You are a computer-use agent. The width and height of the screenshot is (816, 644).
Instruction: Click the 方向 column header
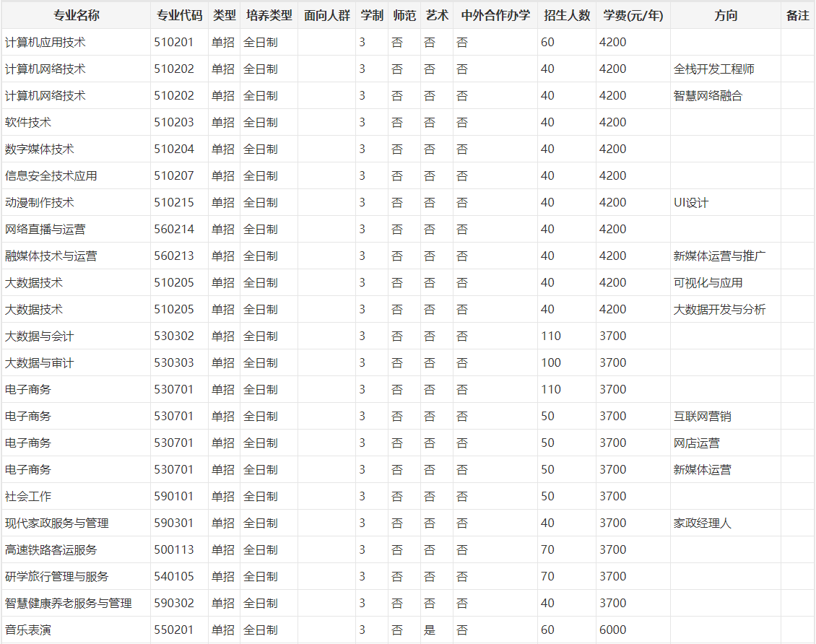[726, 16]
